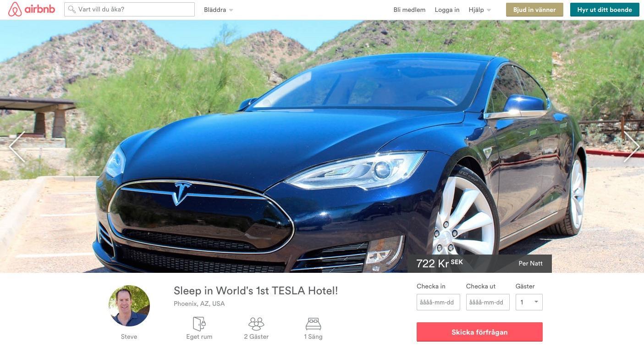The image size is (644, 347).
Task: Open the Airbnb logo homepage link
Action: click(x=32, y=9)
